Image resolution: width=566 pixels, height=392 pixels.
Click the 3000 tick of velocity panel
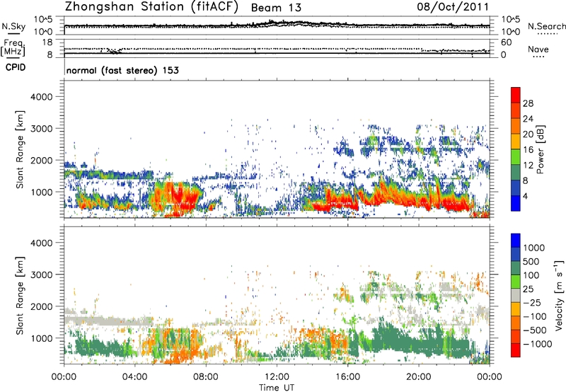(41, 275)
